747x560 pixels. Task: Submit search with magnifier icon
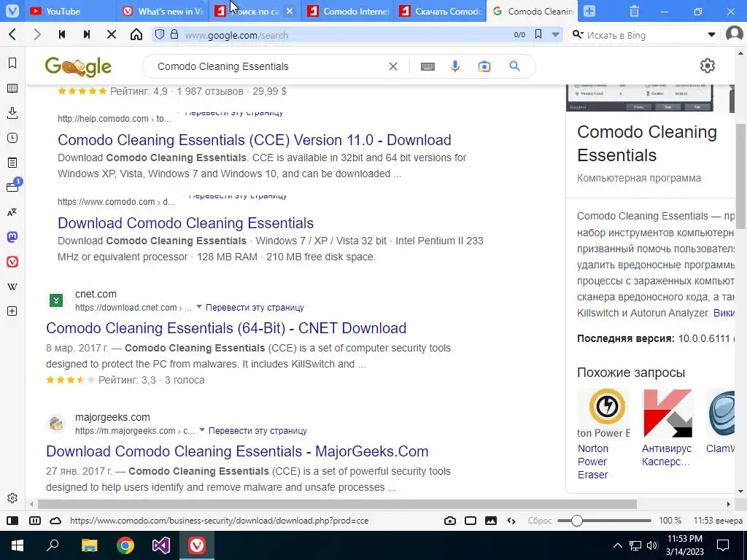[514, 66]
